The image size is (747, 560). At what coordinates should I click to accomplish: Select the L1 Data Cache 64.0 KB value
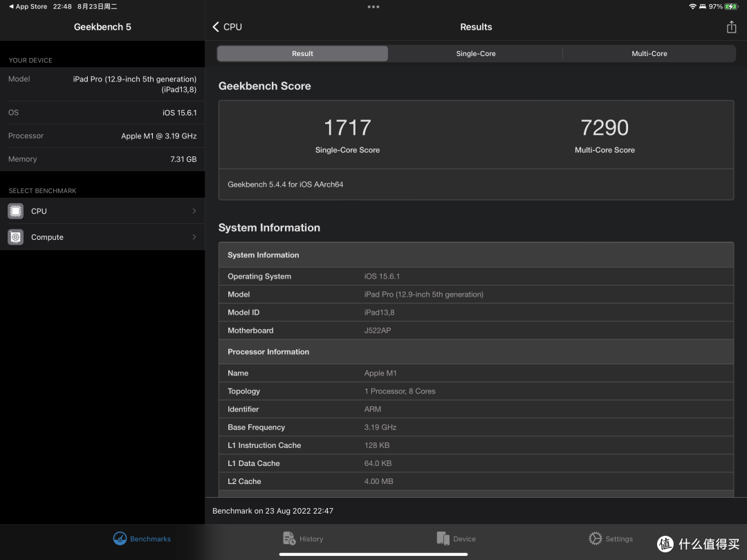click(378, 463)
